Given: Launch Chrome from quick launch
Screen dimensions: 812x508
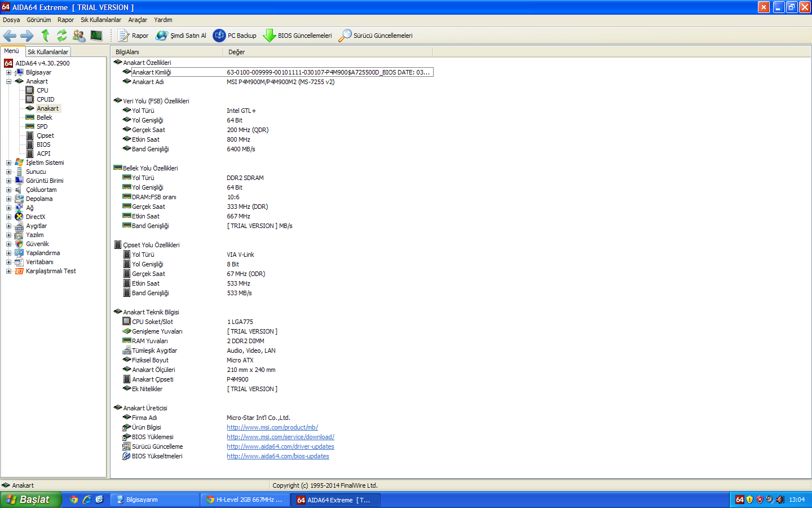Looking at the screenshot, I should (x=74, y=500).
